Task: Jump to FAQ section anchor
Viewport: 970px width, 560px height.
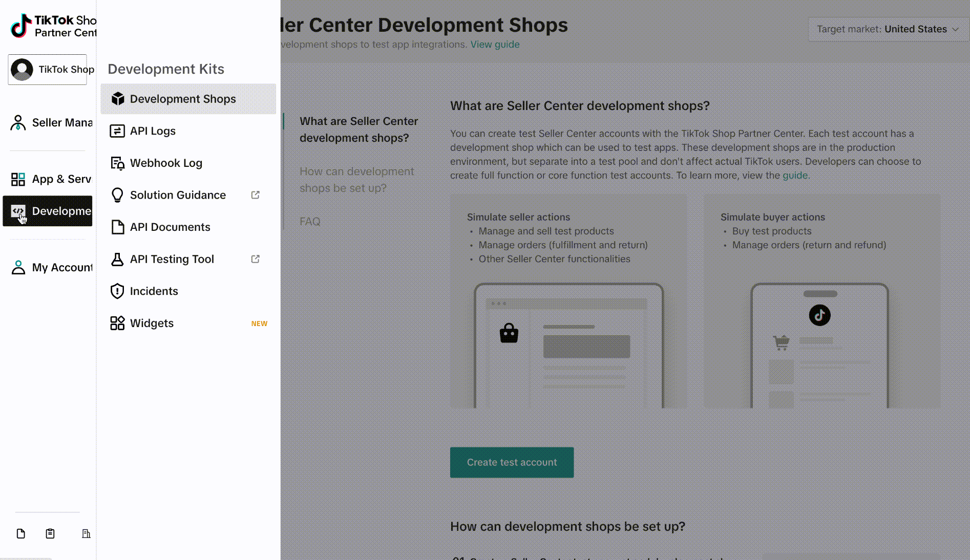Action: [x=310, y=222]
